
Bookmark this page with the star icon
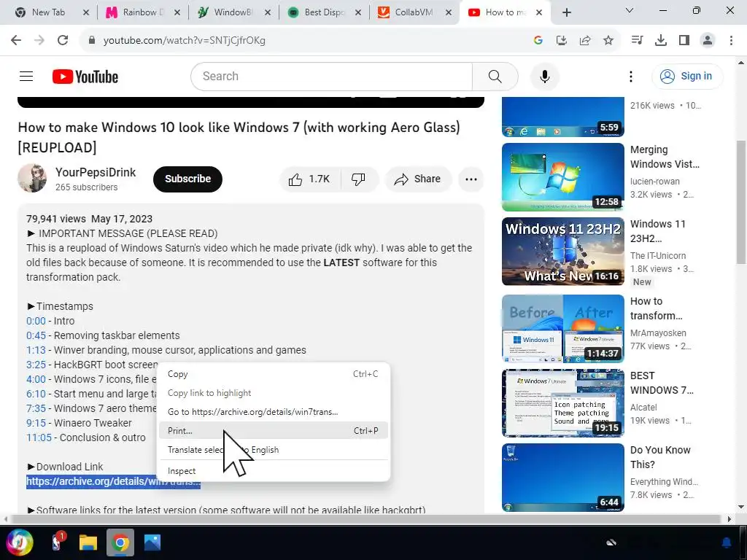608,41
